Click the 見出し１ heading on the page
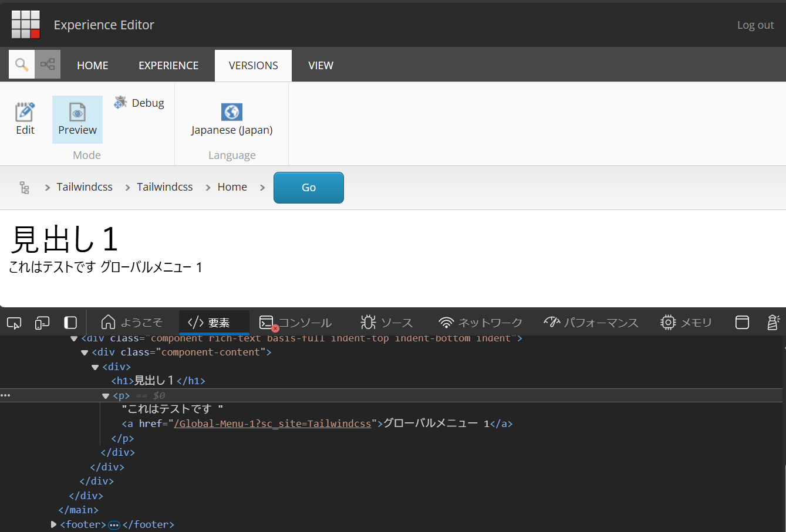The image size is (786, 532). click(65, 239)
